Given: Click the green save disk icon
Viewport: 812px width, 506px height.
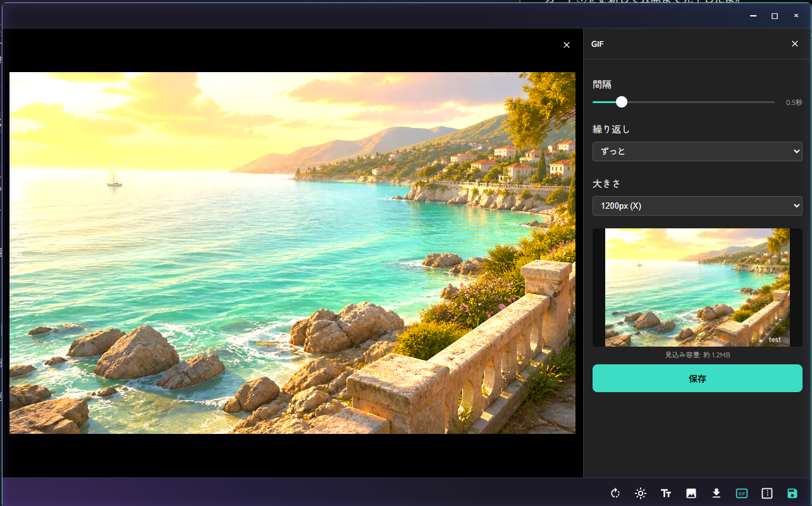Looking at the screenshot, I should click(792, 493).
